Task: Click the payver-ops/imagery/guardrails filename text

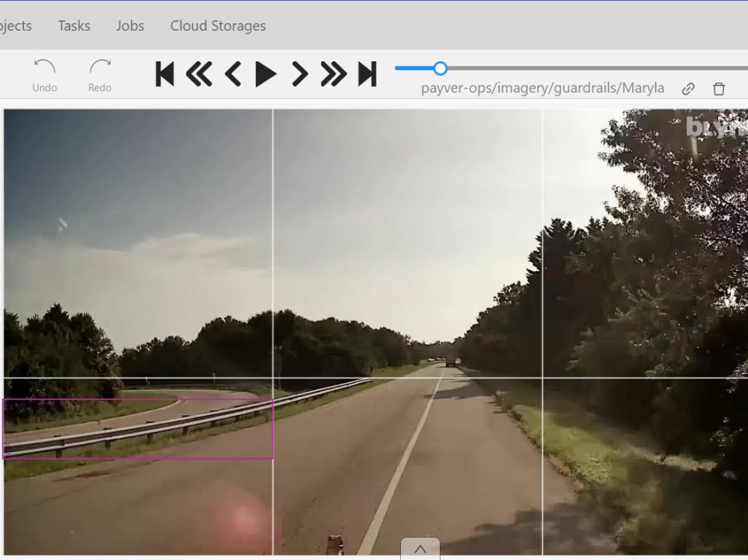Action: (x=542, y=88)
